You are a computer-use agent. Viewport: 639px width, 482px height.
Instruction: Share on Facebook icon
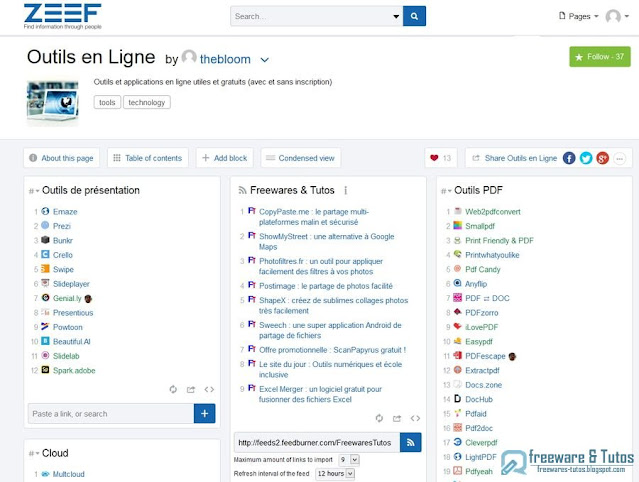pyautogui.click(x=569, y=158)
